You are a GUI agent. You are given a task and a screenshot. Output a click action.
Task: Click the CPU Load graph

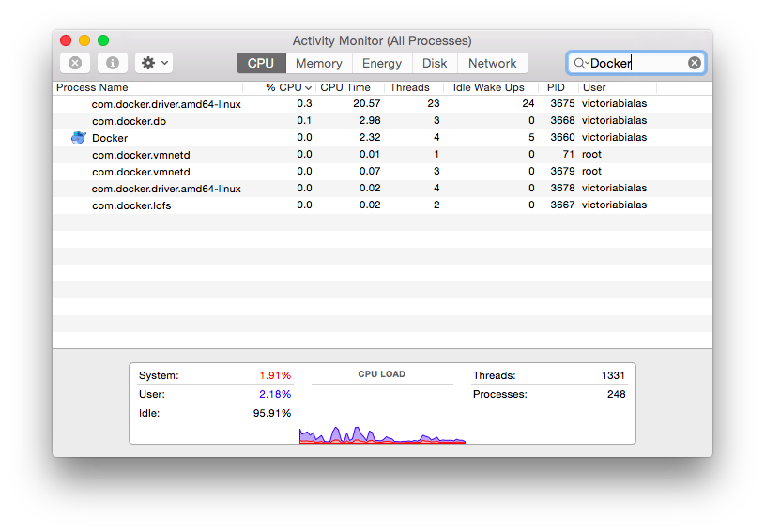(x=382, y=413)
